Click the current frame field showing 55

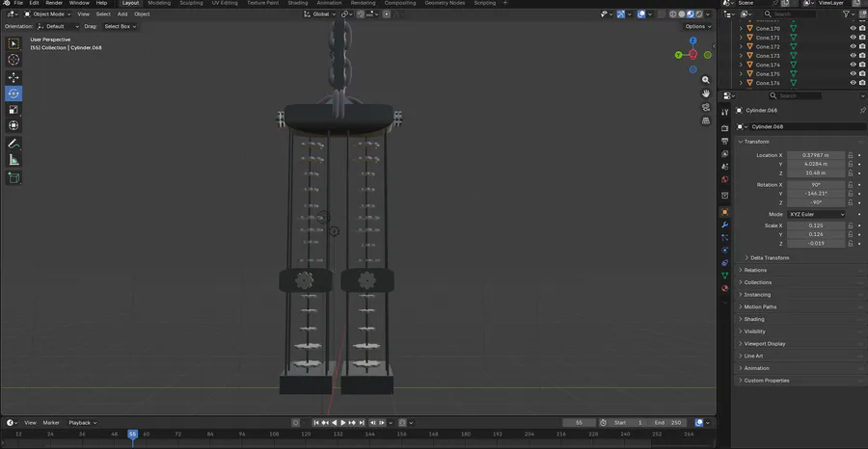coord(579,422)
